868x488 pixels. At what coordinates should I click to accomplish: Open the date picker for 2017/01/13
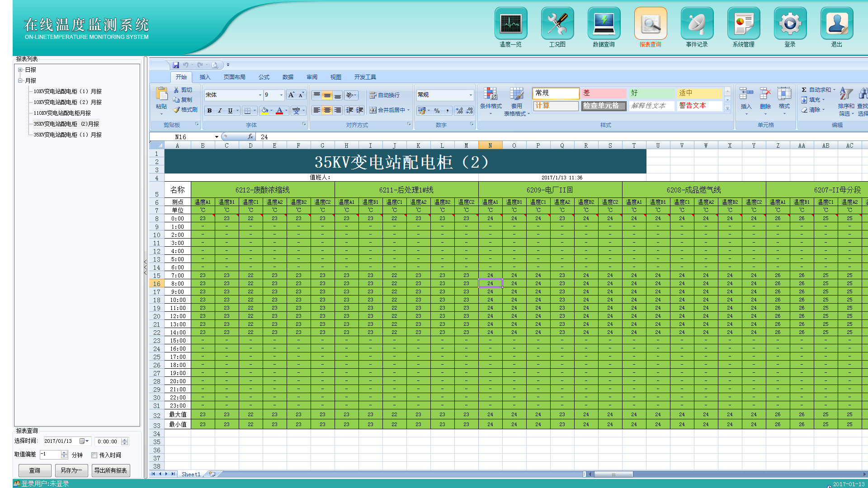(x=84, y=441)
